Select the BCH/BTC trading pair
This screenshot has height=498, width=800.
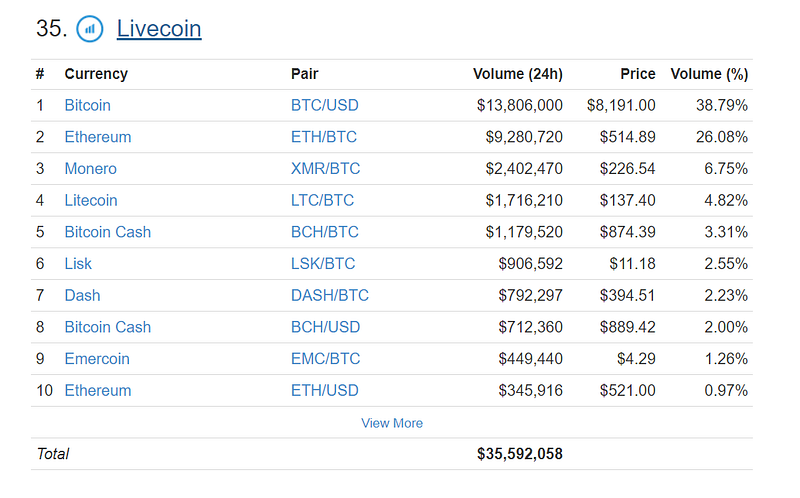[324, 232]
